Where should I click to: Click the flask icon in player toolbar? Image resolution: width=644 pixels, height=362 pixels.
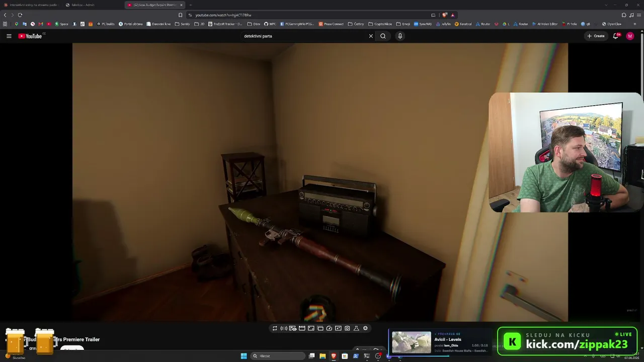[x=356, y=328]
